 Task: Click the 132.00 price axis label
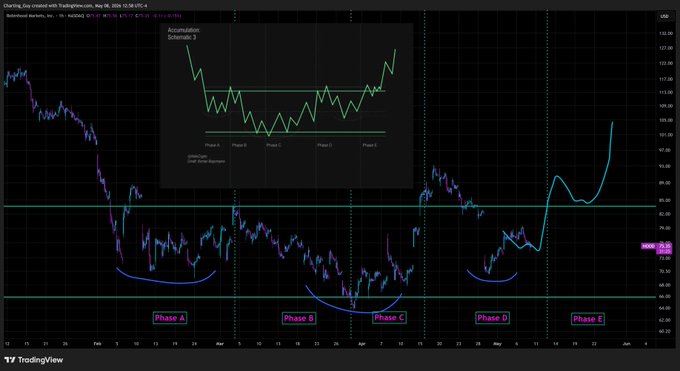[666, 33]
